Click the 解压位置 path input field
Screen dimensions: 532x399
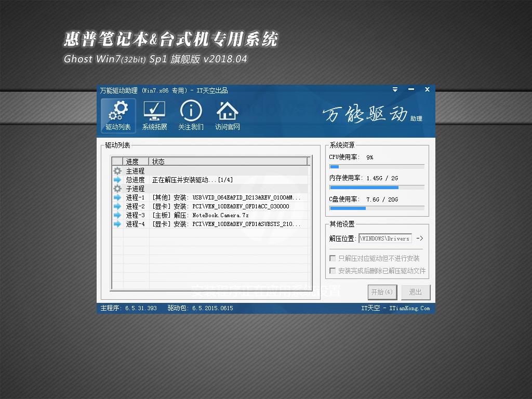click(x=384, y=238)
